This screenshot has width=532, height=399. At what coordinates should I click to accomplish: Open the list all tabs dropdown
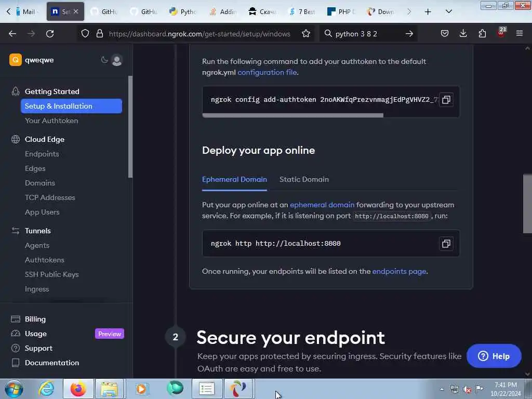click(x=448, y=11)
